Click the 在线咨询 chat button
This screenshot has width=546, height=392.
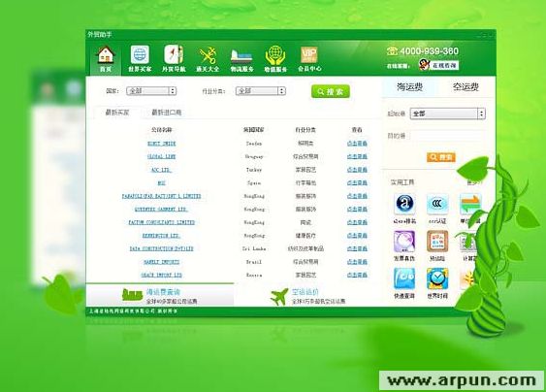[444, 65]
